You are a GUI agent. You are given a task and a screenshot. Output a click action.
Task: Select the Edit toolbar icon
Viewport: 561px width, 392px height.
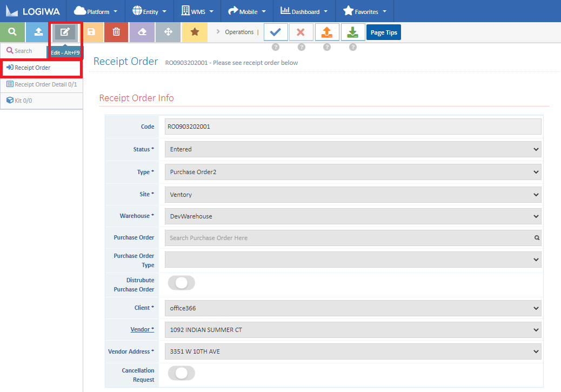pyautogui.click(x=65, y=32)
